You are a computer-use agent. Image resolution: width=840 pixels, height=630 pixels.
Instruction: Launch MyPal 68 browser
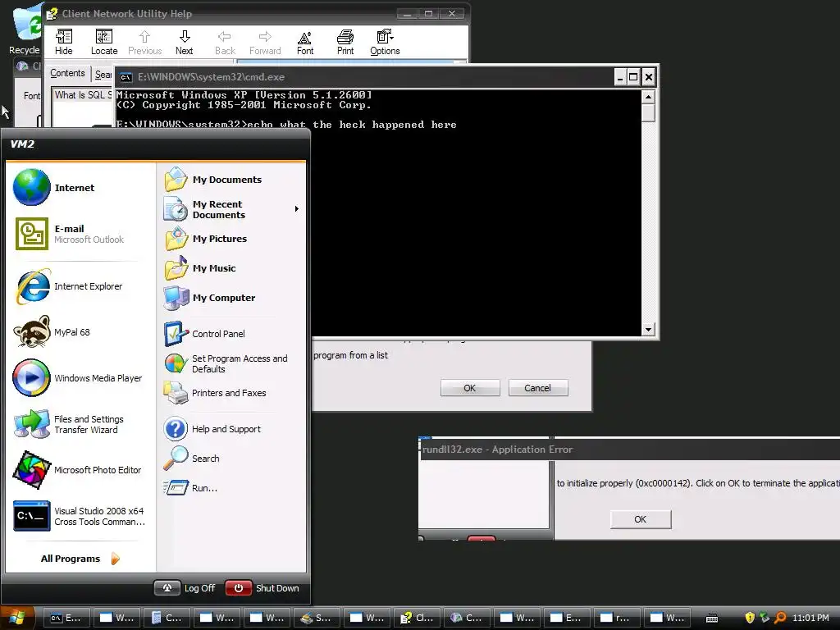click(x=80, y=332)
